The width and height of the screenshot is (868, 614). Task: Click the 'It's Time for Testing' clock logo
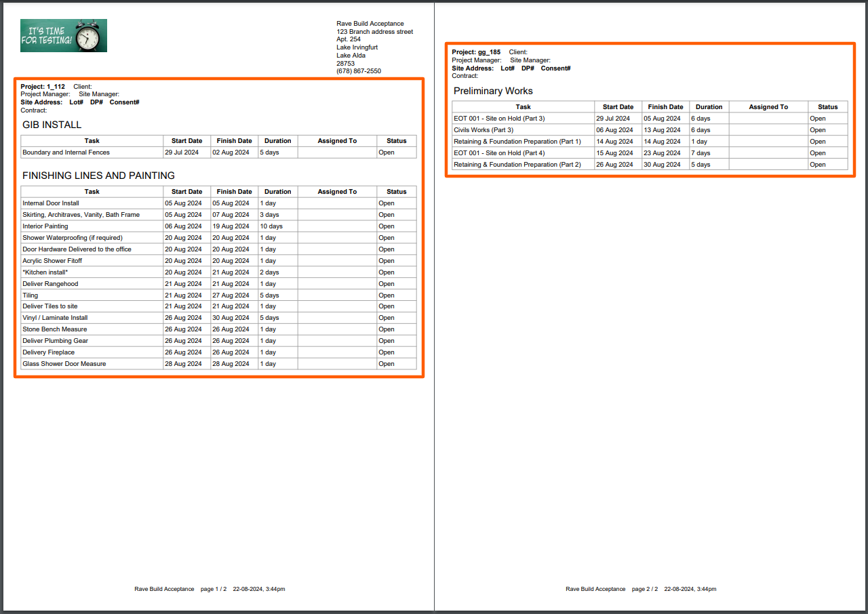click(x=64, y=35)
